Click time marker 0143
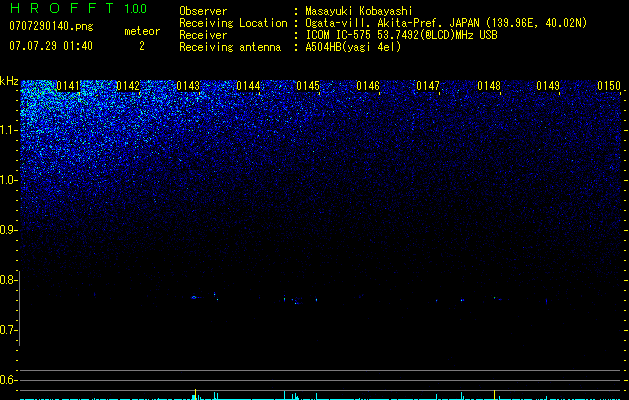Screen dimensions: 629x400 [188, 86]
